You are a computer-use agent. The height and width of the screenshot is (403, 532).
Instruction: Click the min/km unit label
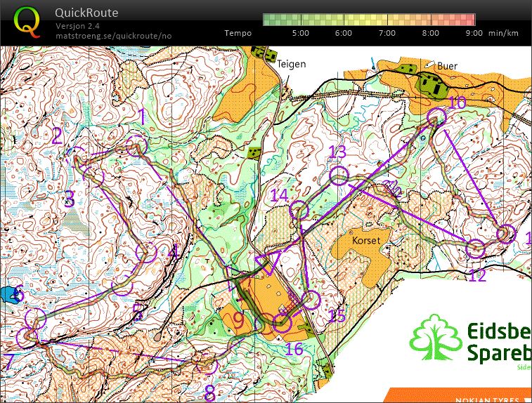tap(503, 33)
